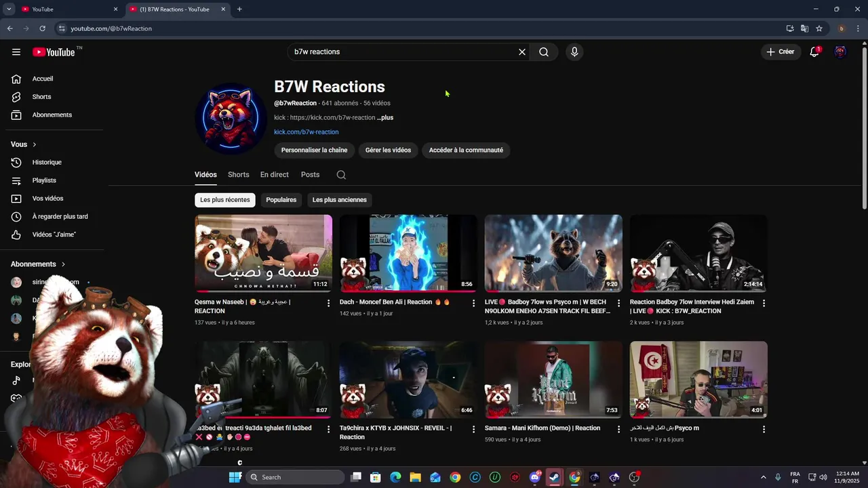This screenshot has width=868, height=488.
Task: Reload the page
Action: (42, 28)
